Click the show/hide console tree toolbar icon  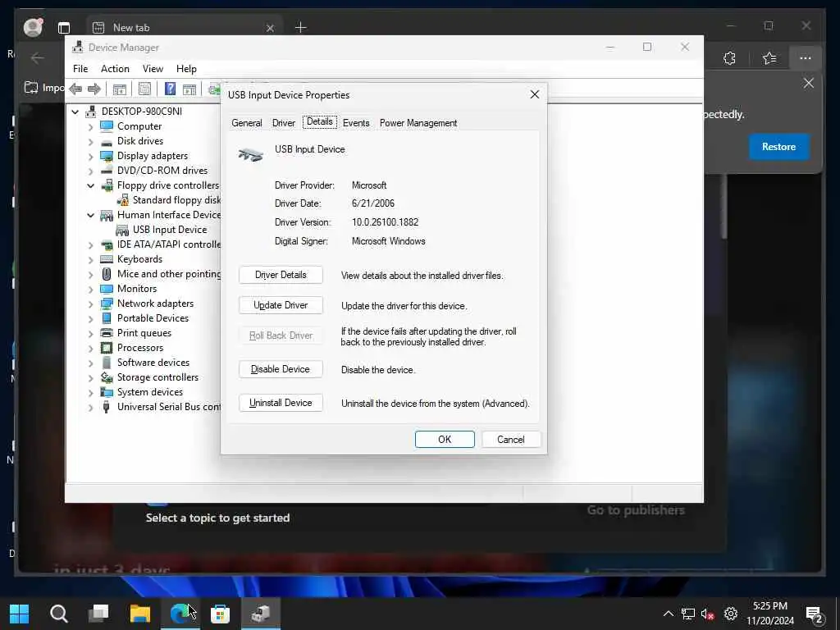120,89
